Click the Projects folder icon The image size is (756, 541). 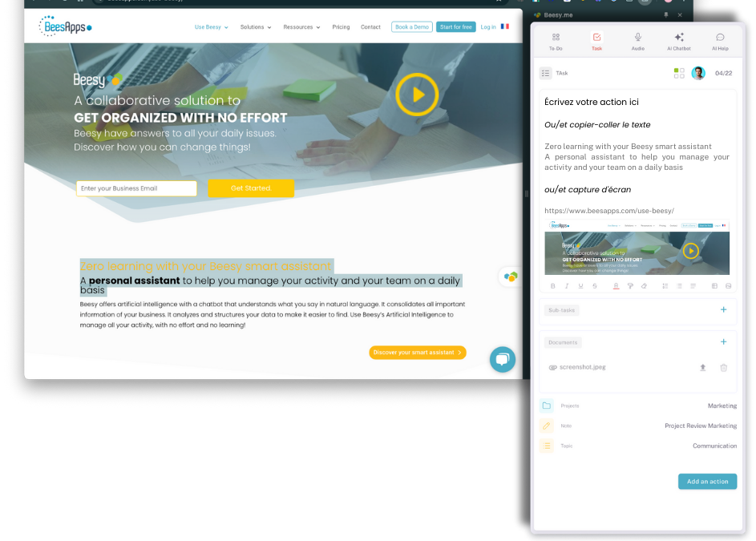546,406
